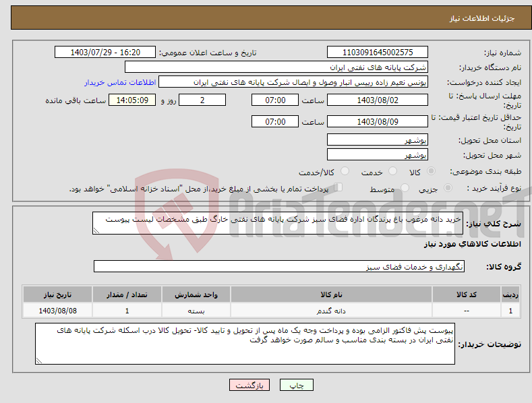
Task: Click the اطلاعات کالاهای مورد نیاز section heading
Action: click(x=472, y=244)
